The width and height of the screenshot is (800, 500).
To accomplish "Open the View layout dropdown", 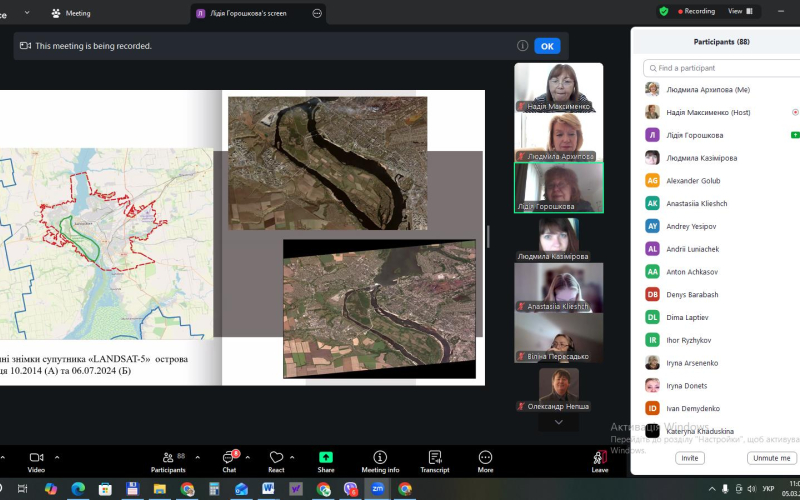I will 740,11.
